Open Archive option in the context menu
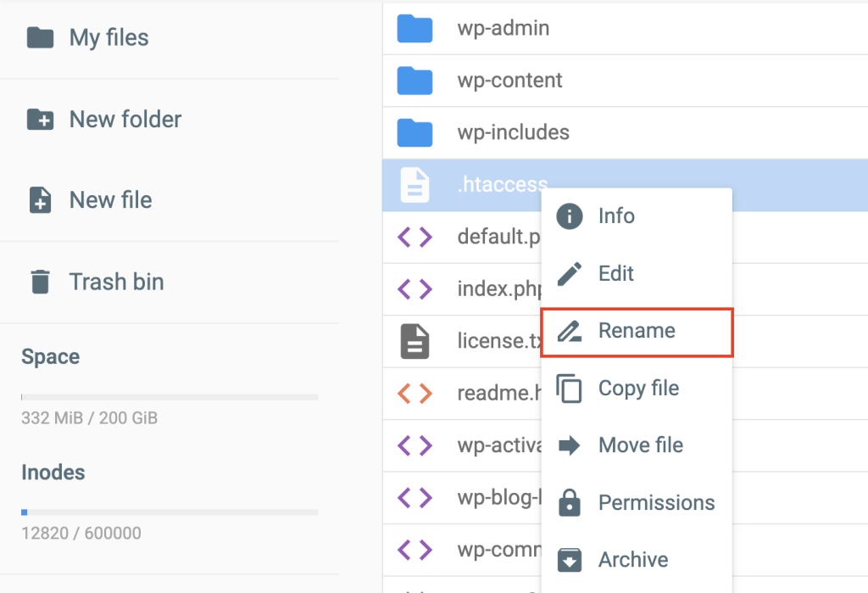 [x=632, y=559]
